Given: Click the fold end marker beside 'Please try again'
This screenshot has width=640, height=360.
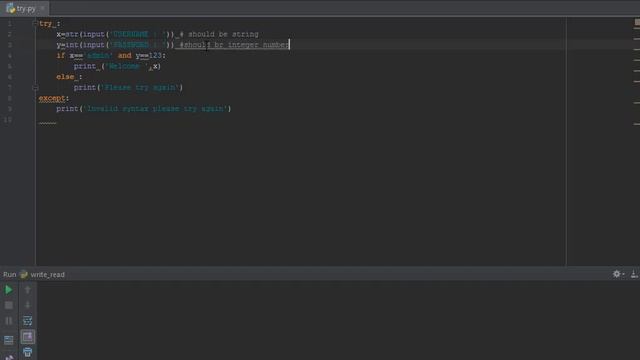Looking at the screenshot, I should coord(35,87).
